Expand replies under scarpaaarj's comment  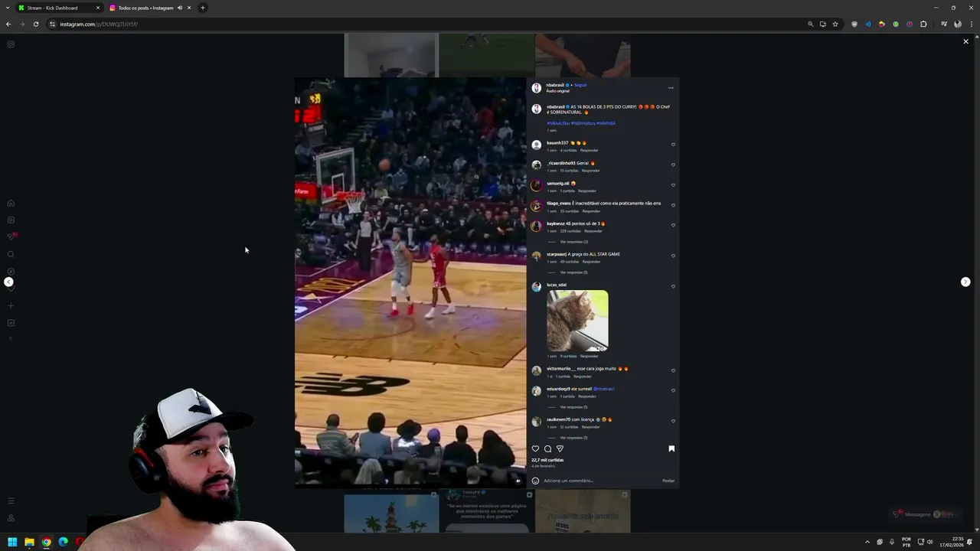pos(573,272)
